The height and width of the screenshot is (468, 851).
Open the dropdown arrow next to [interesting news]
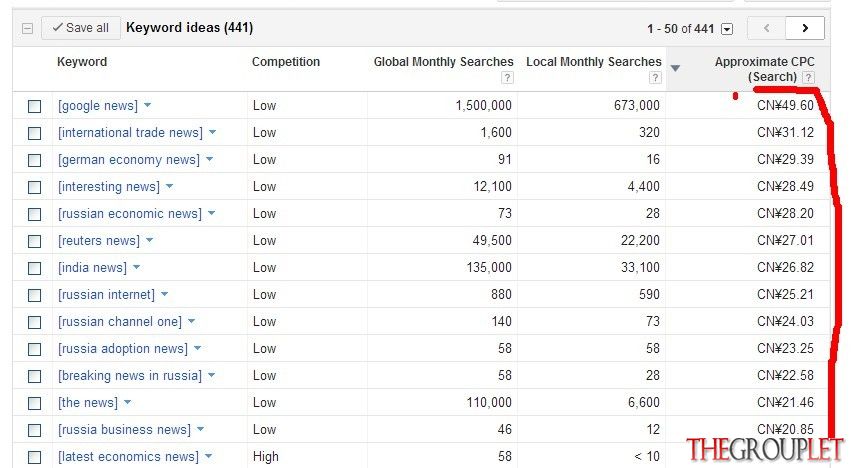coord(169,186)
